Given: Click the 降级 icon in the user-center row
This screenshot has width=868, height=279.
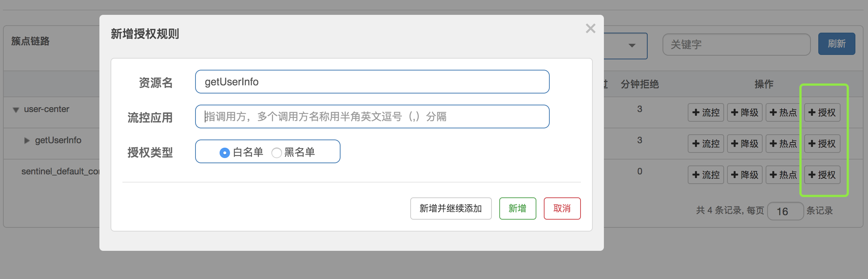Looking at the screenshot, I should click(744, 112).
